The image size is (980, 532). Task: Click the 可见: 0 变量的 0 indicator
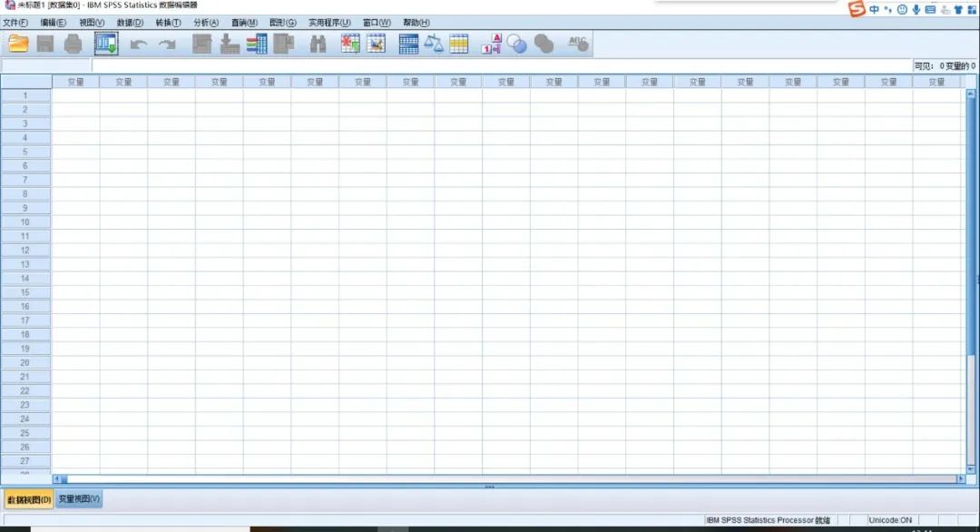[x=945, y=65]
